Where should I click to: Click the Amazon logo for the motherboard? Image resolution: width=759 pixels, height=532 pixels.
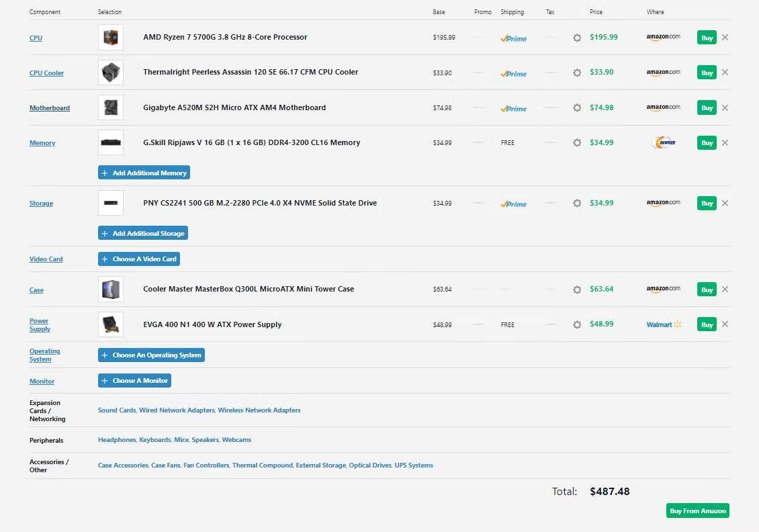(663, 107)
